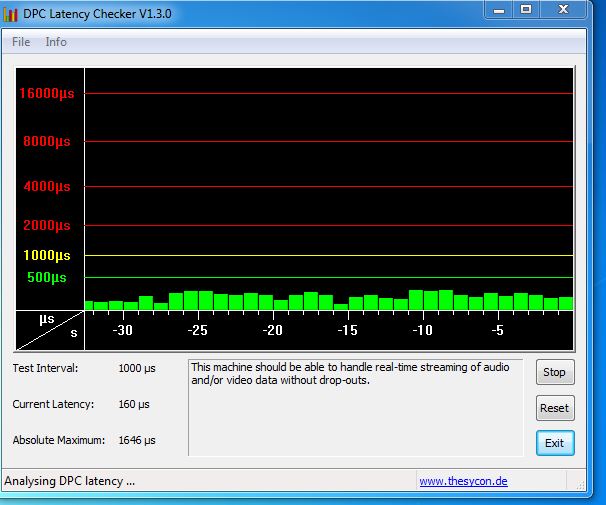Click the Reset button
The image size is (606, 505).
pyautogui.click(x=555, y=408)
